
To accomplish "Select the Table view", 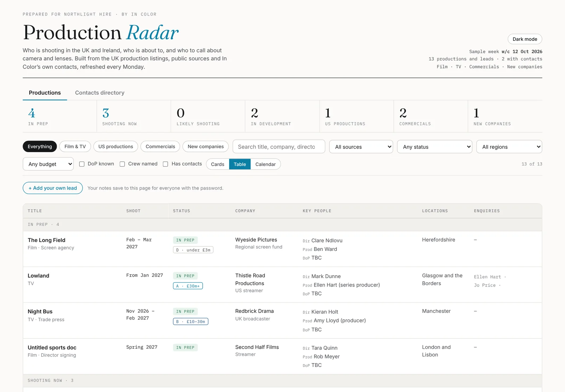I will pos(240,164).
